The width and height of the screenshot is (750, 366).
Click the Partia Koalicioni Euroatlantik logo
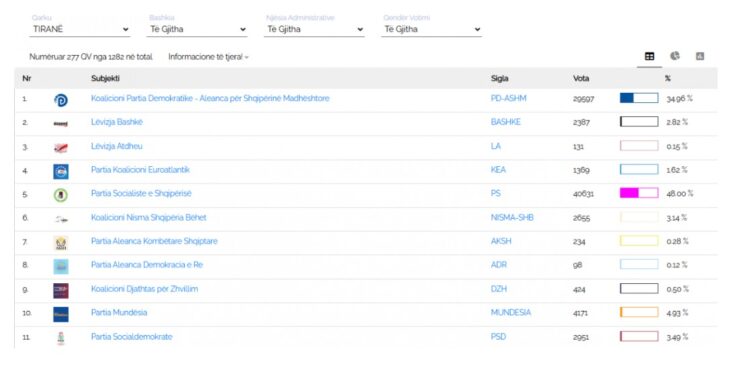coord(61,171)
